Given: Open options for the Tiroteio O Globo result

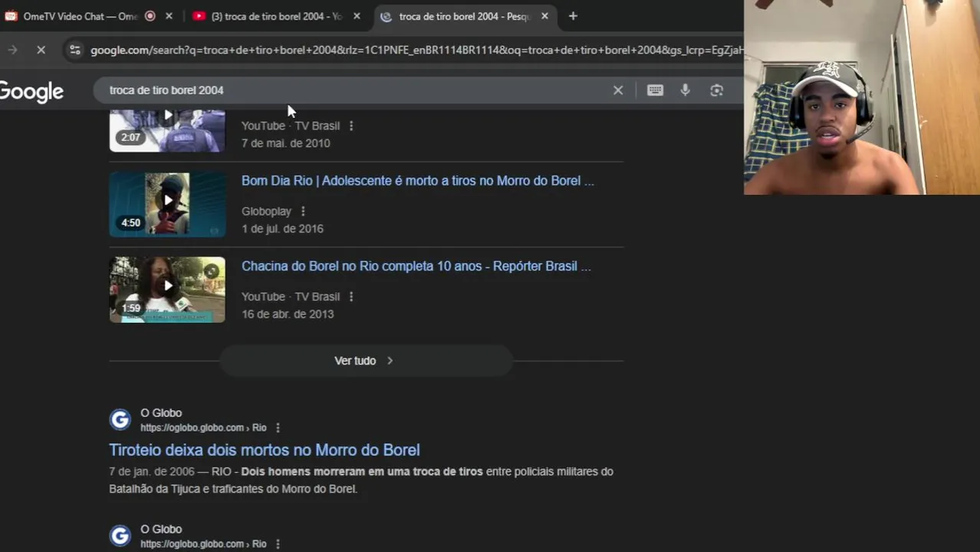Looking at the screenshot, I should click(x=278, y=428).
